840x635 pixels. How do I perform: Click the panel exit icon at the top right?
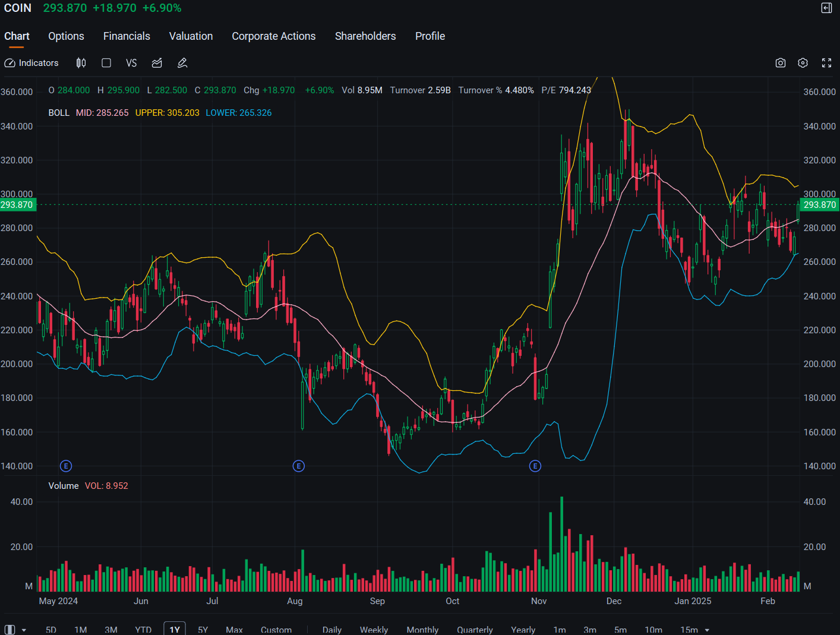pos(826,8)
